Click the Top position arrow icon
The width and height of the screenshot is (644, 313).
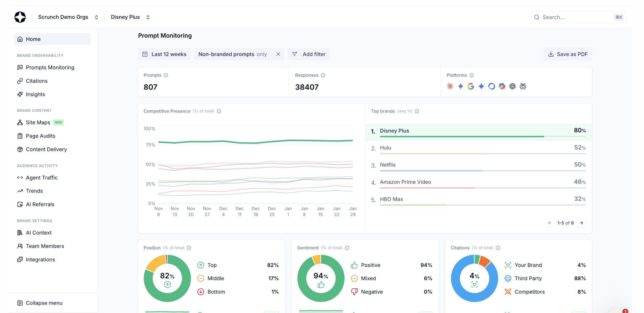tap(201, 265)
